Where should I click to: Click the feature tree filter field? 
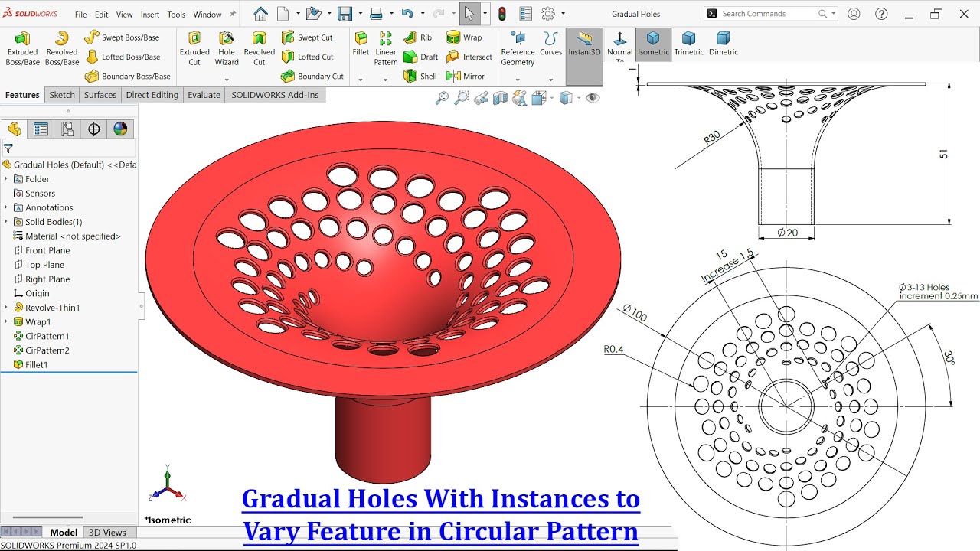pyautogui.click(x=69, y=148)
